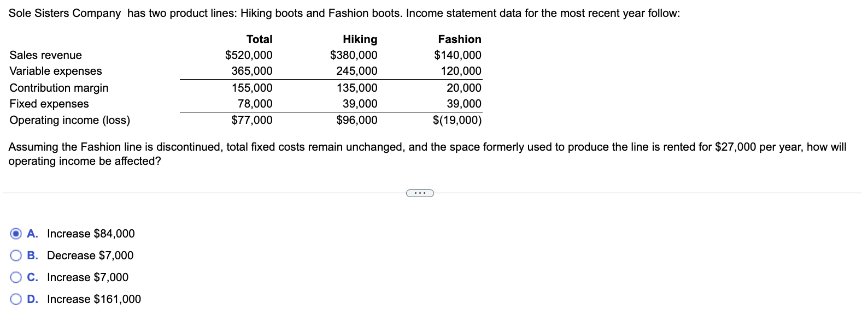Click the Sales revenue row label
Screen dimensions: 868x333
[x=46, y=55]
